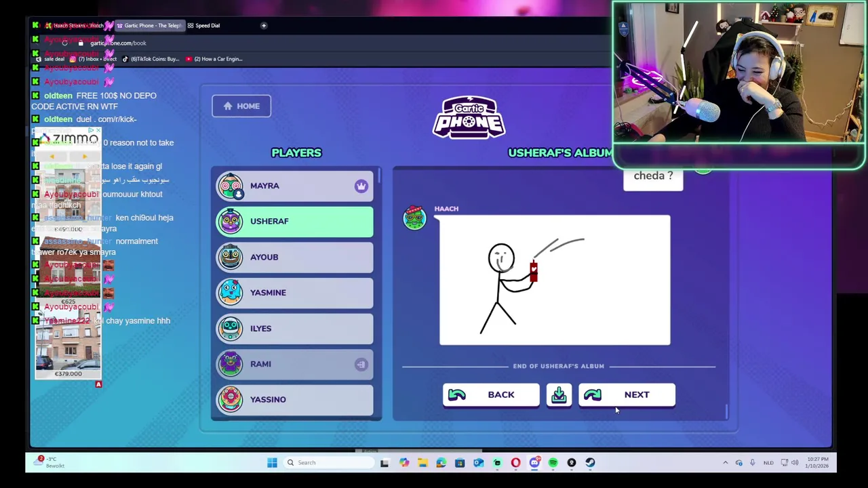Click AYOUB's avatar icon
The height and width of the screenshot is (488, 868).
231,257
